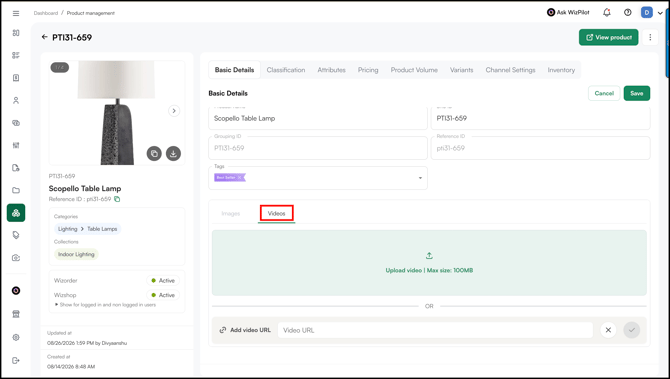This screenshot has width=670, height=379.
Task: Click the Cancel button
Action: 604,93
